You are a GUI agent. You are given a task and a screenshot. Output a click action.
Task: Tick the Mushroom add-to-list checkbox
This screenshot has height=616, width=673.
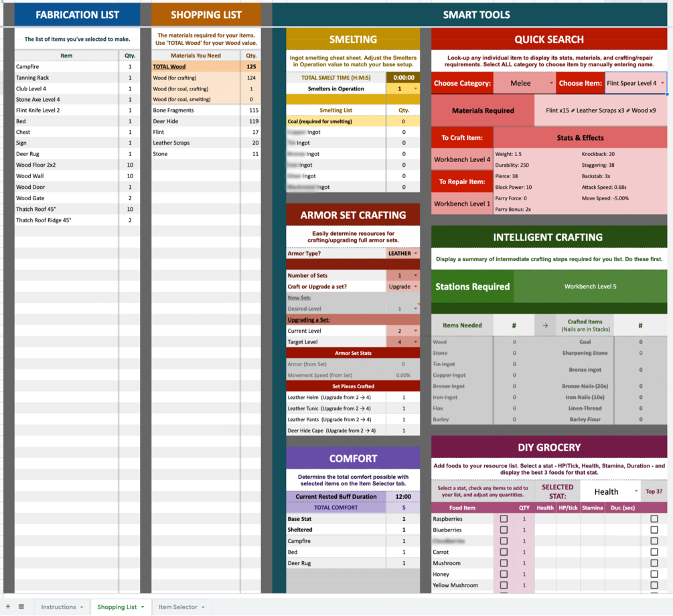click(504, 563)
